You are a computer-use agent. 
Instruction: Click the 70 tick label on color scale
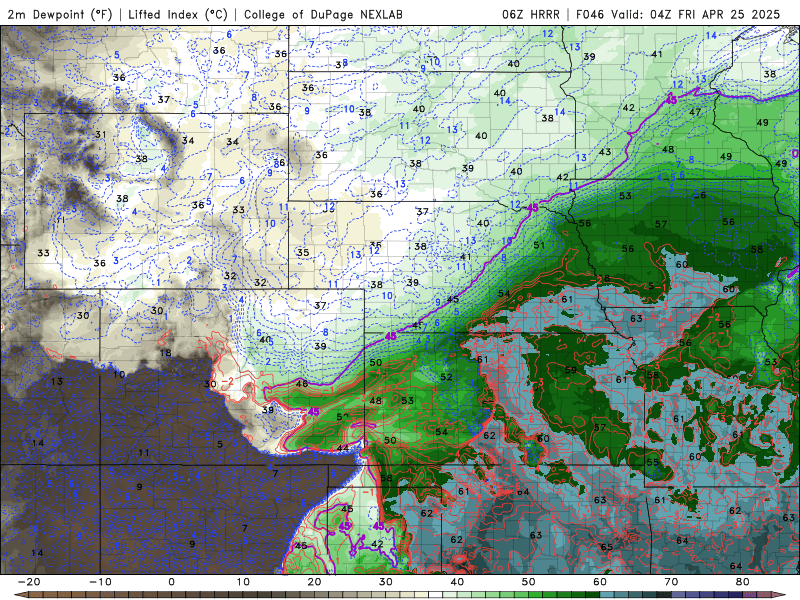point(671,582)
